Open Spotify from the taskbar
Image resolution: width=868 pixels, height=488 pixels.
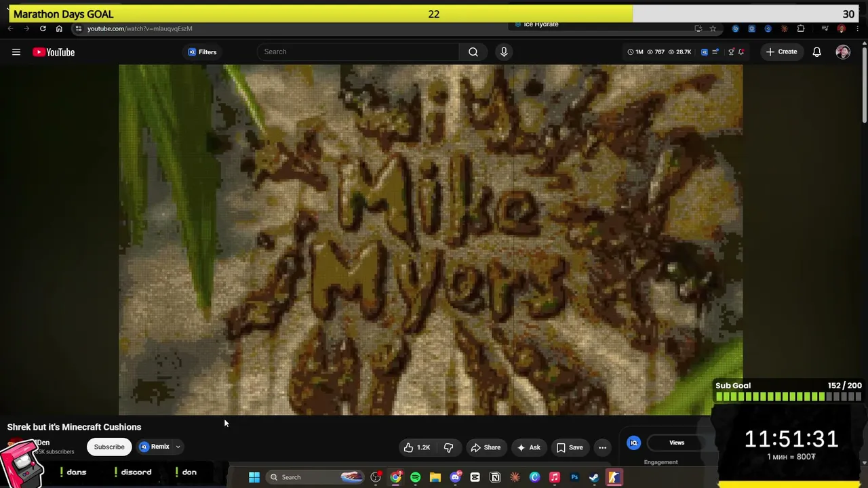(x=415, y=477)
